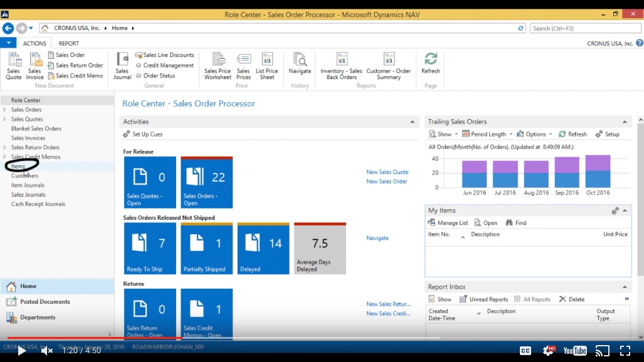Click into the Search box
The image size is (644, 362).
(x=585, y=28)
